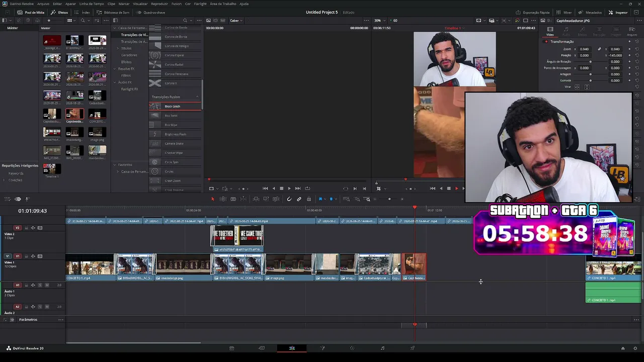Viewport: 644px width, 362px height.
Task: Switch to the Inspector Áudio tab
Action: click(x=567, y=31)
